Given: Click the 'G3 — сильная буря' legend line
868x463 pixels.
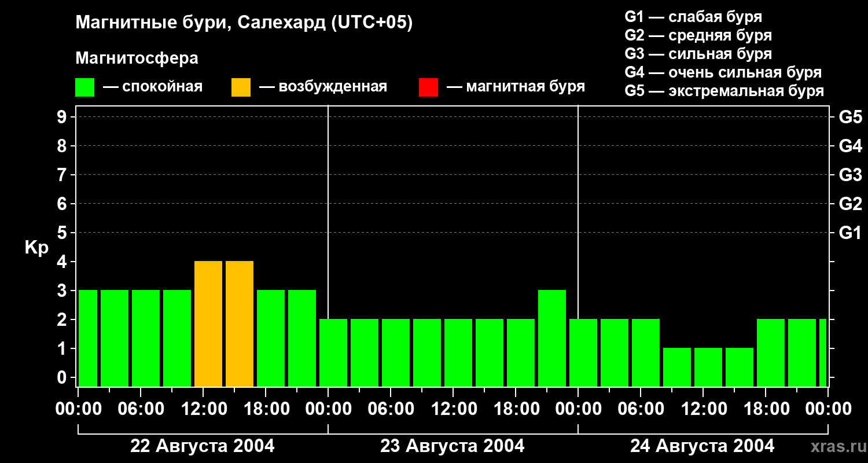Looking at the screenshot, I should pos(698,54).
